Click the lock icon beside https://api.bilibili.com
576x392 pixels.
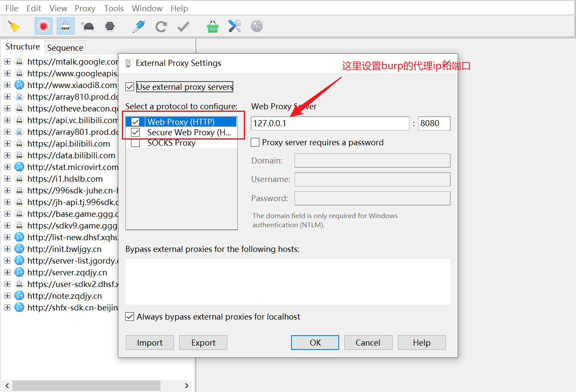click(19, 144)
